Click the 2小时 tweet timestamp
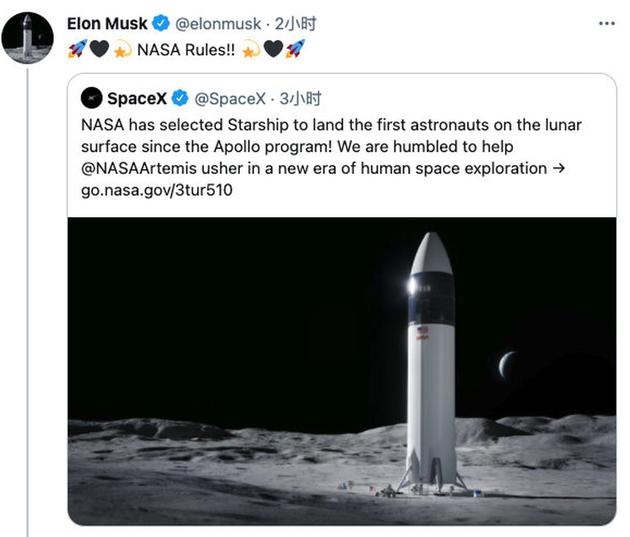Image resolution: width=630 pixels, height=537 pixels. [295, 24]
